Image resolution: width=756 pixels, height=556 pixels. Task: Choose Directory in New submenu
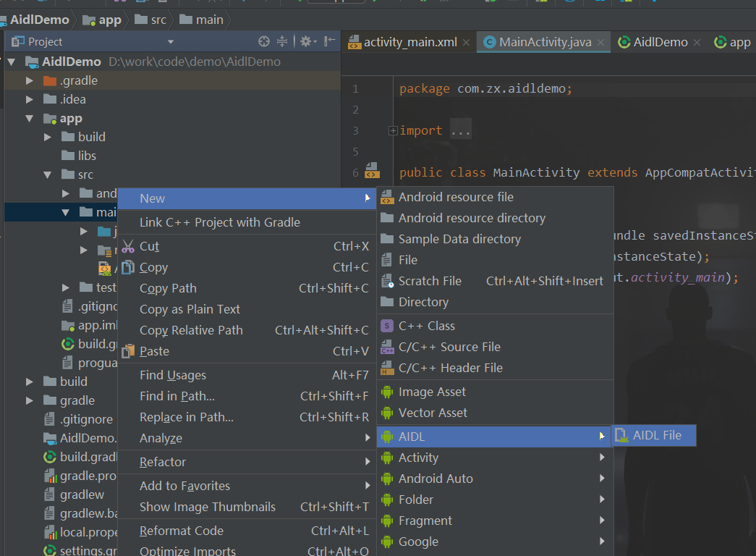[x=495, y=302]
